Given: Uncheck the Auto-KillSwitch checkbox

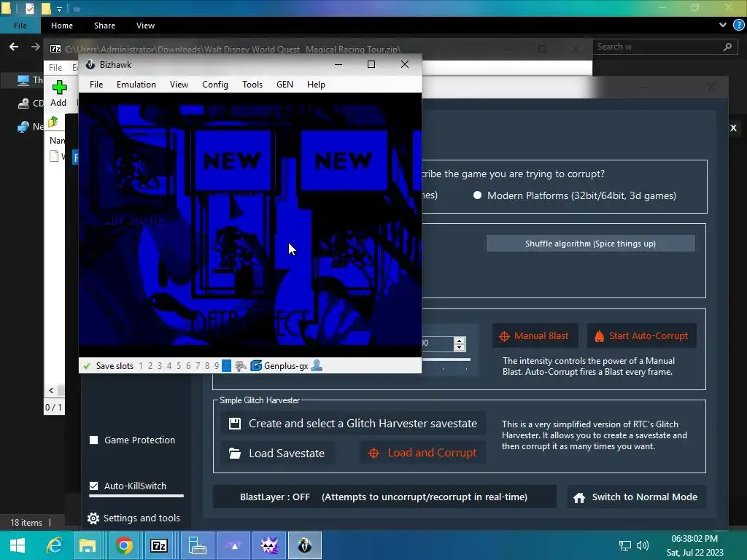Looking at the screenshot, I should click(x=94, y=486).
